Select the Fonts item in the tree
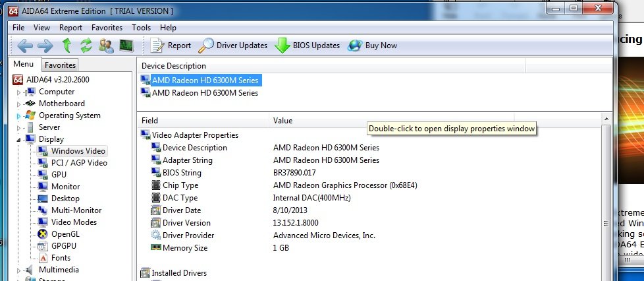This screenshot has height=281, width=644. coord(61,258)
